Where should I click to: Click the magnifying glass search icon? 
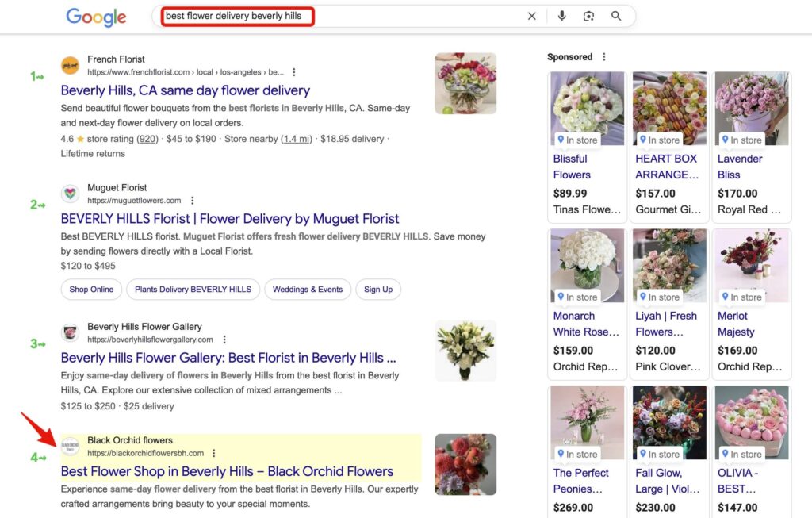(616, 16)
